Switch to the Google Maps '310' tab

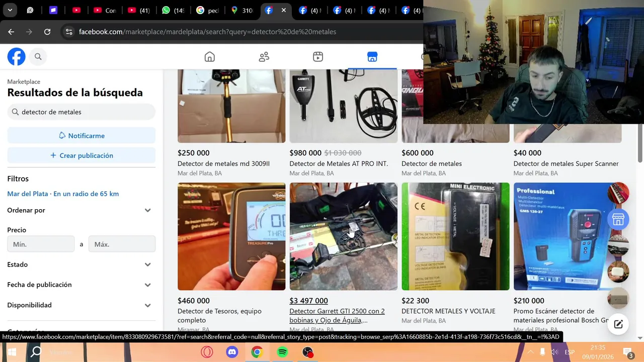[242, 10]
